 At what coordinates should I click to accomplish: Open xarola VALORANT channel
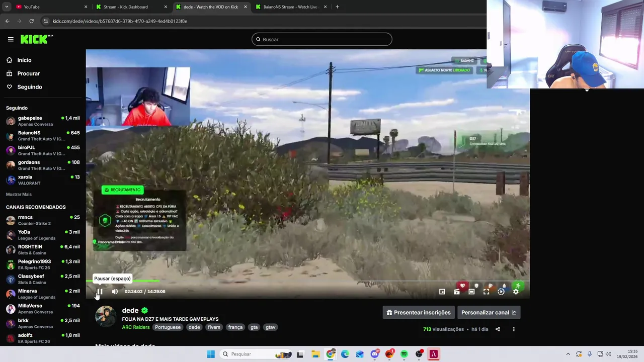43,180
